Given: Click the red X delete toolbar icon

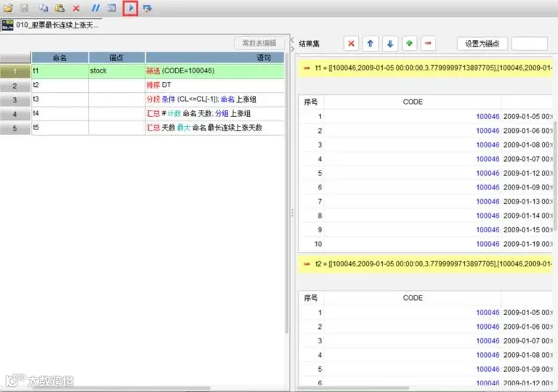Looking at the screenshot, I should pos(76,8).
